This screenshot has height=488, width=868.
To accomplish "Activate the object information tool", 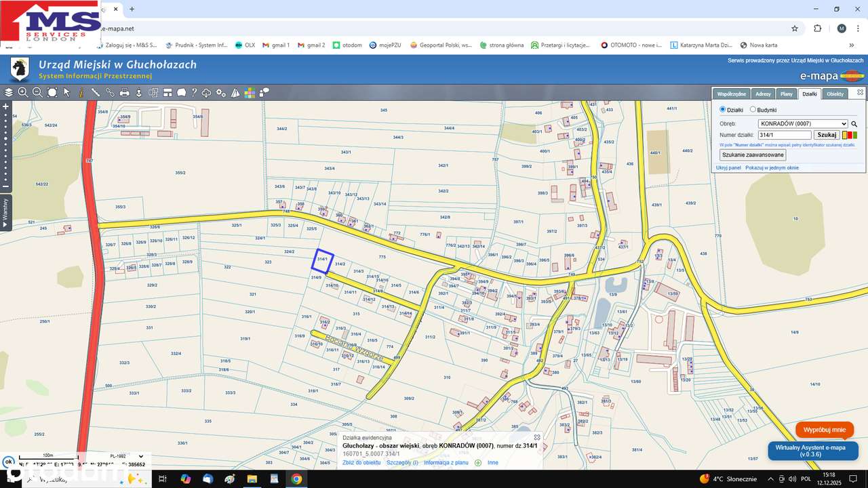I will click(x=81, y=92).
